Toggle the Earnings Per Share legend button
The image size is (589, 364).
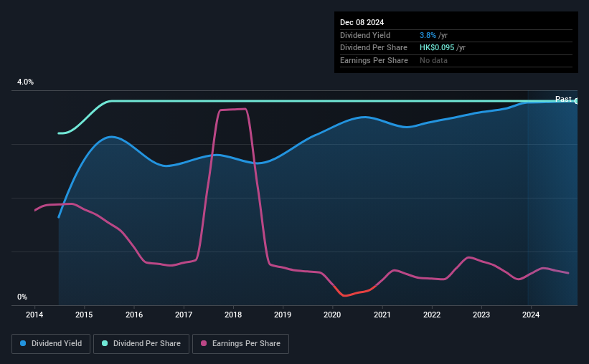(240, 344)
